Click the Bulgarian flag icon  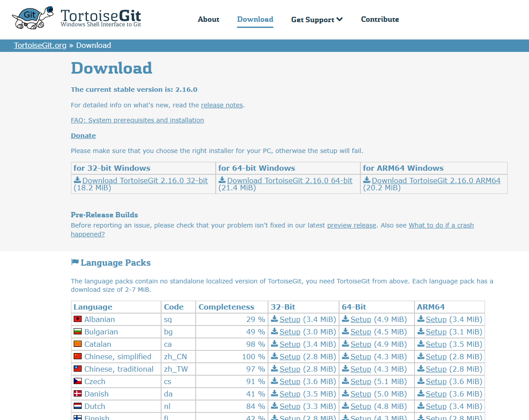(x=78, y=331)
